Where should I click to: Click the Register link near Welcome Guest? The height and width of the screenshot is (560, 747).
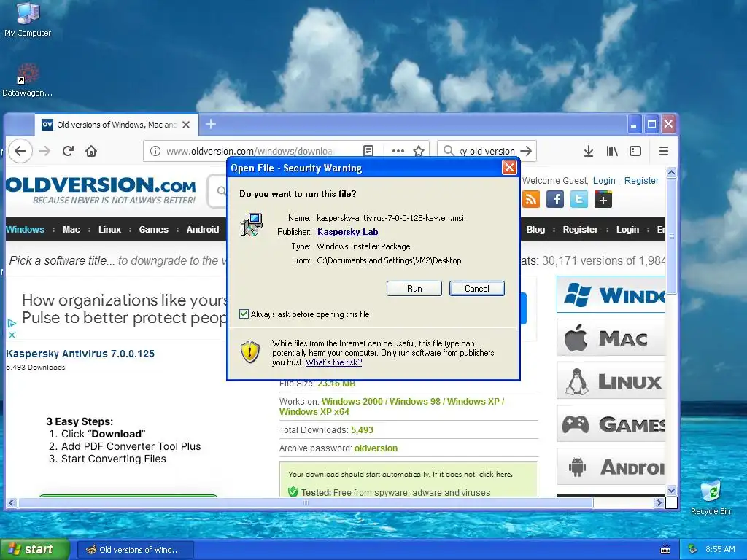[641, 181]
